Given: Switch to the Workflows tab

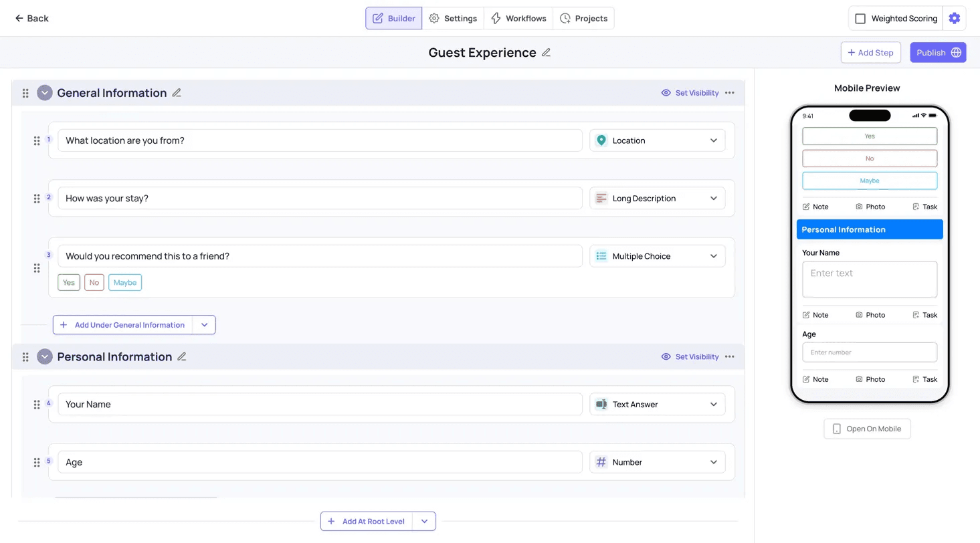Looking at the screenshot, I should [x=518, y=18].
